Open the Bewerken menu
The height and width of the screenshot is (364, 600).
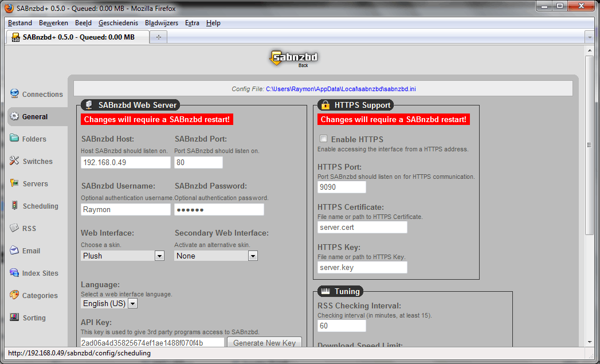coord(53,23)
